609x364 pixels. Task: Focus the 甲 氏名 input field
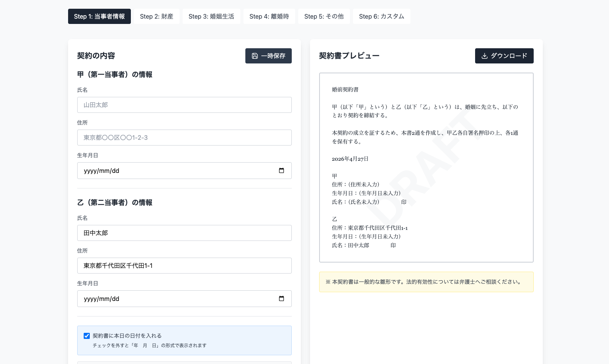pos(184,105)
